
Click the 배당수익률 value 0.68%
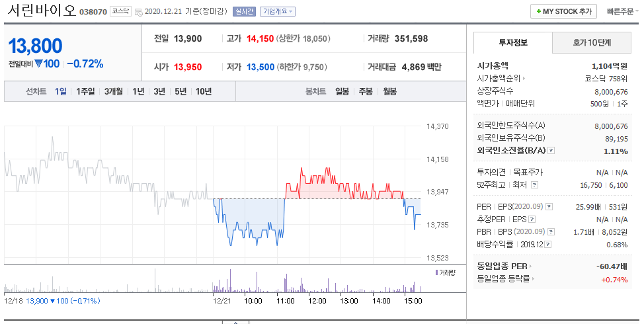point(617,245)
